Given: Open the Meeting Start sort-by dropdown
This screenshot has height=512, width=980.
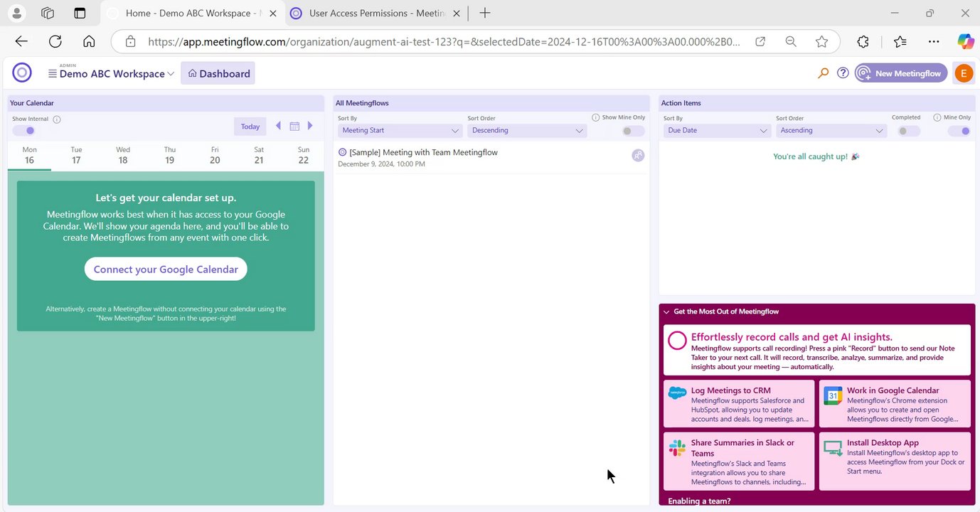Looking at the screenshot, I should pos(400,131).
